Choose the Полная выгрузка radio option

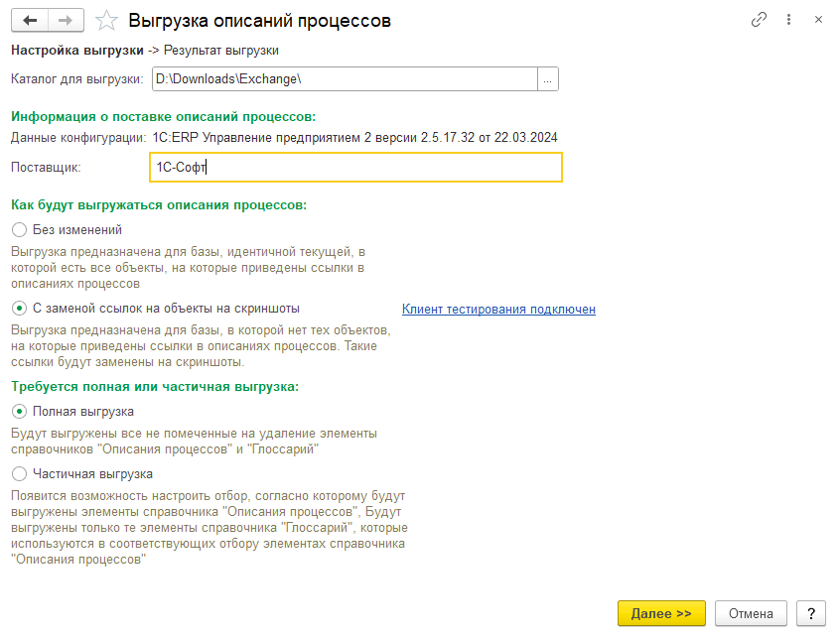coord(72,412)
